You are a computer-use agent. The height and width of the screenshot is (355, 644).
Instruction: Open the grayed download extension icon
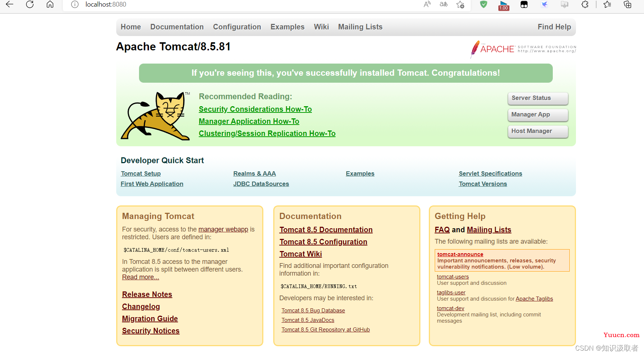565,4
